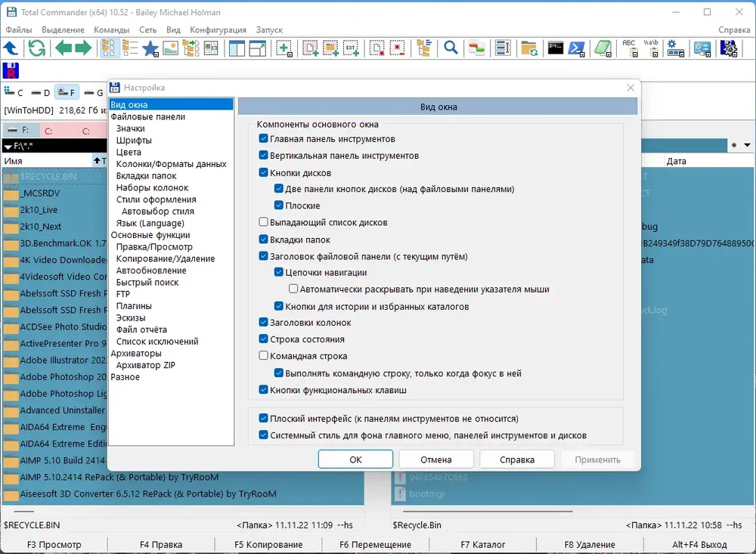Open the 'Справка' menu at right

(x=734, y=30)
